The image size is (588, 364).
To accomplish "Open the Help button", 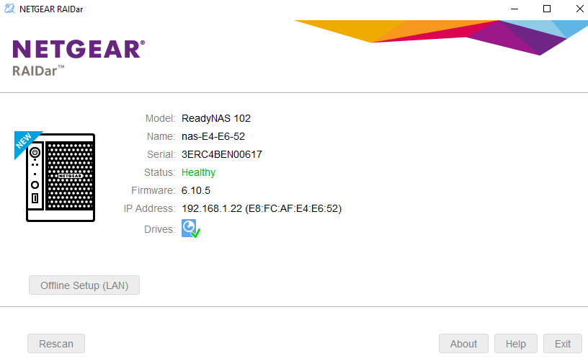I will (516, 344).
